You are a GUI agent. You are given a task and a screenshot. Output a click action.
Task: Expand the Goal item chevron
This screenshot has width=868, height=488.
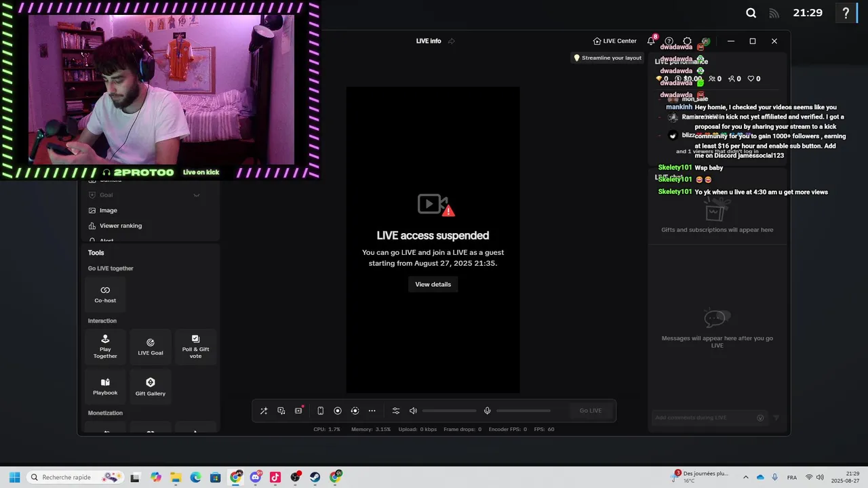[197, 195]
